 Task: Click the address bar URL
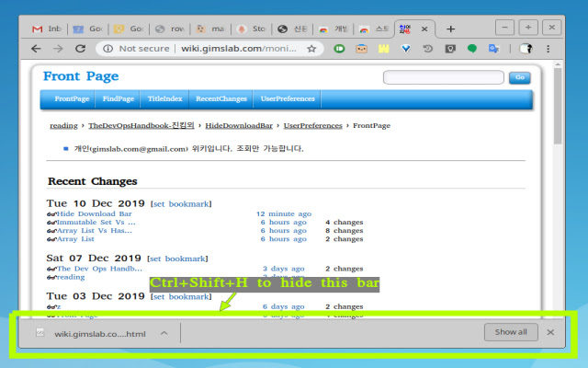point(239,49)
